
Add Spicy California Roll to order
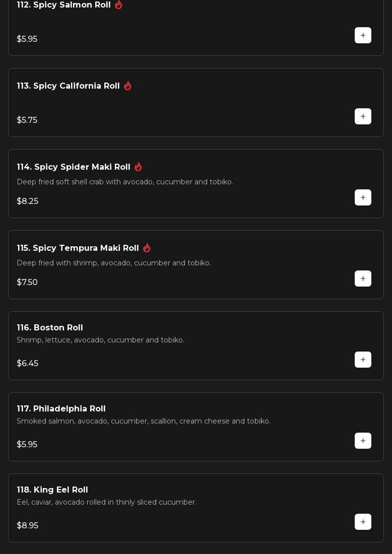tap(363, 116)
